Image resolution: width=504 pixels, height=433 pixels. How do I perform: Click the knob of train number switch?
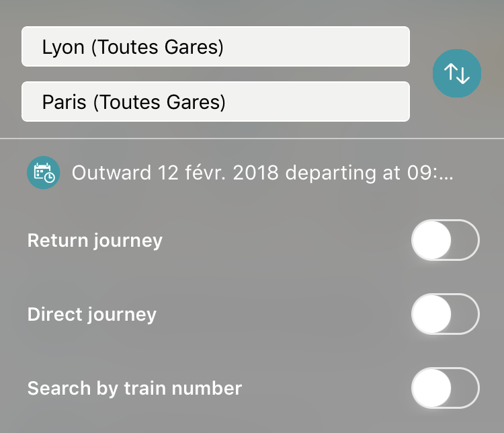(x=431, y=388)
